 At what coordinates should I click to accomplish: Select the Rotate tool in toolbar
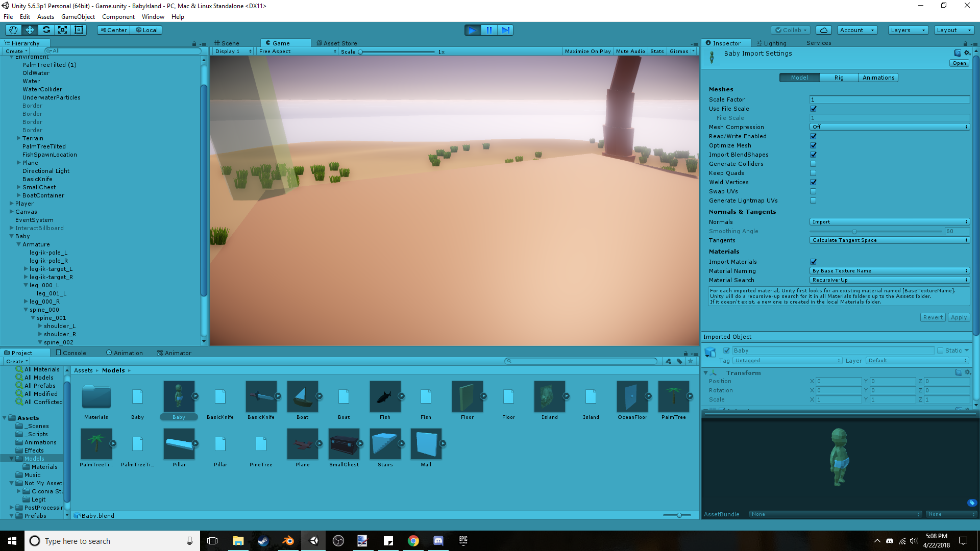(x=46, y=30)
